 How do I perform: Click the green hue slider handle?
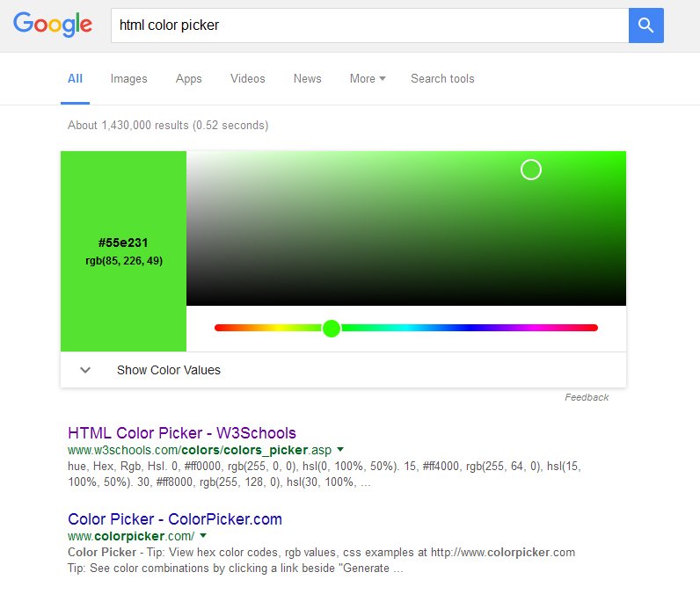point(332,329)
